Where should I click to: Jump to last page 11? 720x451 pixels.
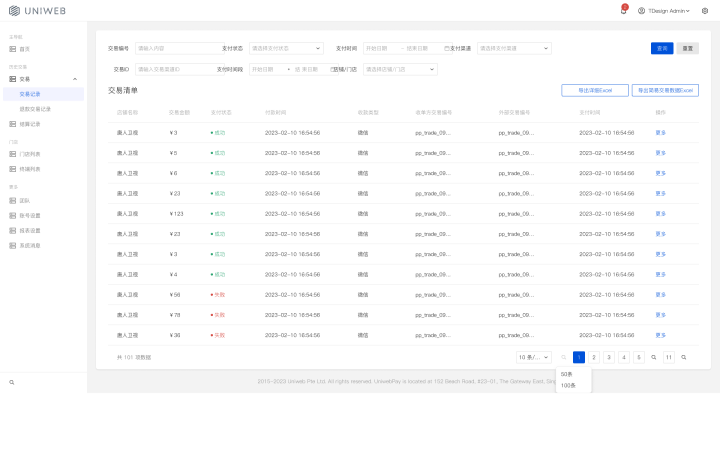click(669, 357)
